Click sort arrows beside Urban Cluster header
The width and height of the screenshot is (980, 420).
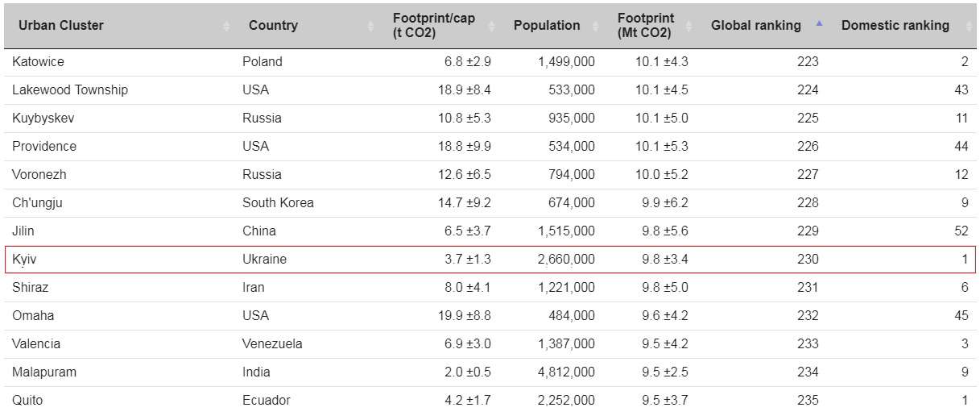pyautogui.click(x=226, y=26)
